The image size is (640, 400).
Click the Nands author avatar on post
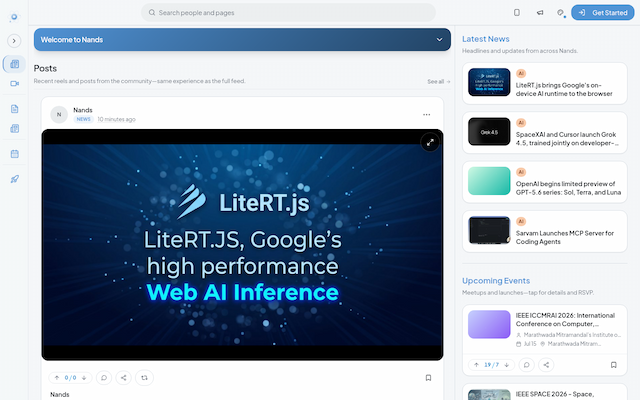click(59, 115)
